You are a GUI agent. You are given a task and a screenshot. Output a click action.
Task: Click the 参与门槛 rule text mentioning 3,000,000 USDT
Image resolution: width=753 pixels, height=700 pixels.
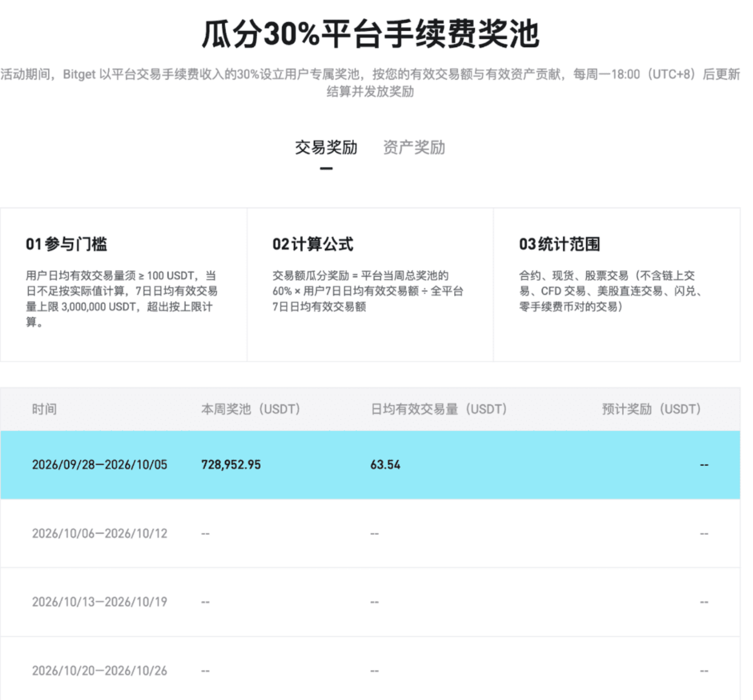point(122,298)
